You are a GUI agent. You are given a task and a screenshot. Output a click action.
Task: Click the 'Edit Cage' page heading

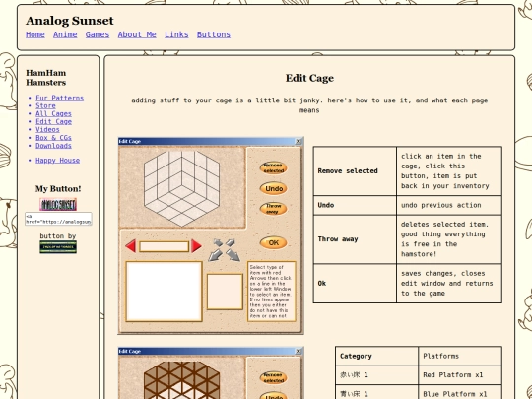coord(309,79)
